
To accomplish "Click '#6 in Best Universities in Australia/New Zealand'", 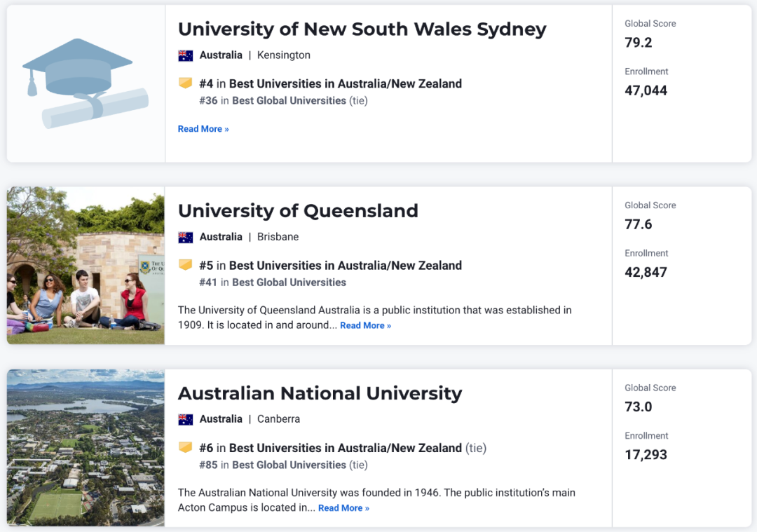I will click(331, 448).
